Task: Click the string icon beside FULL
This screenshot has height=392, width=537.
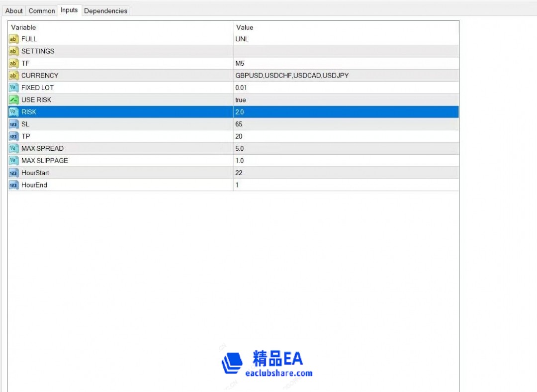Action: (13, 39)
